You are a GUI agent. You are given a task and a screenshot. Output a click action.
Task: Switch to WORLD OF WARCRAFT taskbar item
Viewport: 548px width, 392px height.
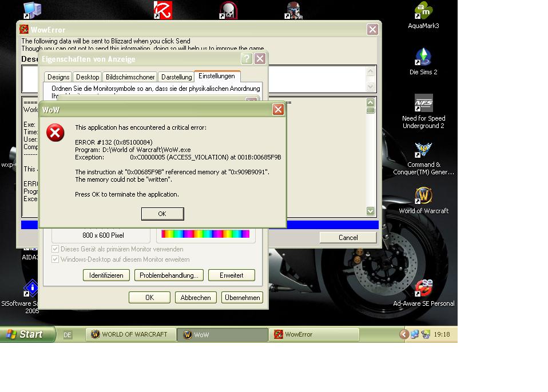click(130, 334)
